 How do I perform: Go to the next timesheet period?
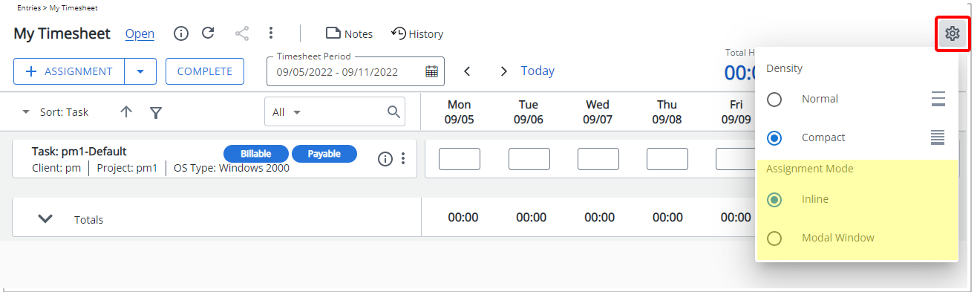(x=504, y=71)
